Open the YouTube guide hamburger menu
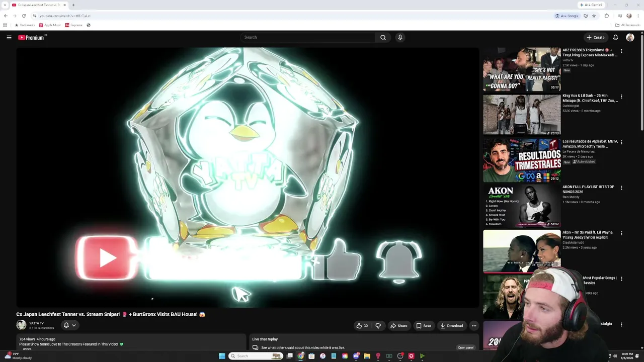The width and height of the screenshot is (644, 362). point(9,37)
